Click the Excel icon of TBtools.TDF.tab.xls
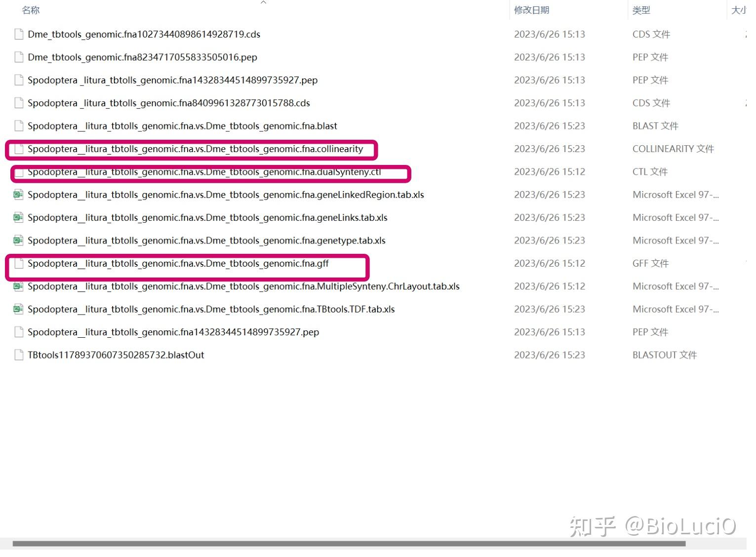 (x=18, y=309)
